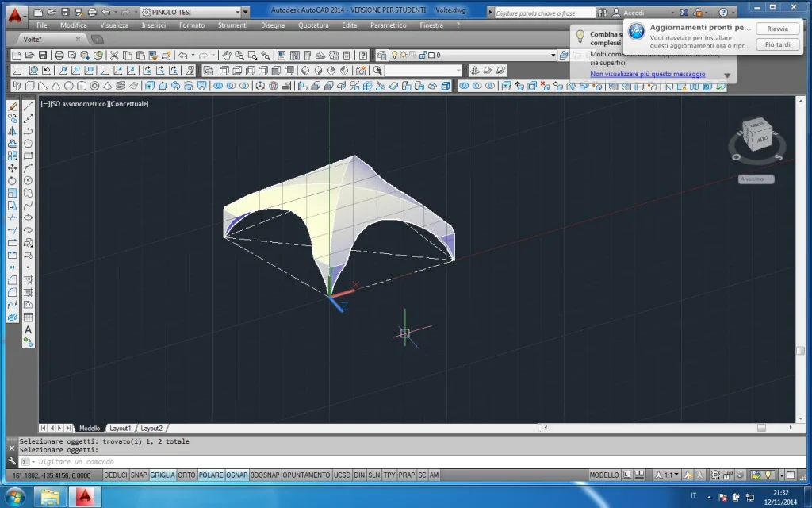
Task: Toggle ORTO mode in status bar
Action: pyautogui.click(x=186, y=475)
